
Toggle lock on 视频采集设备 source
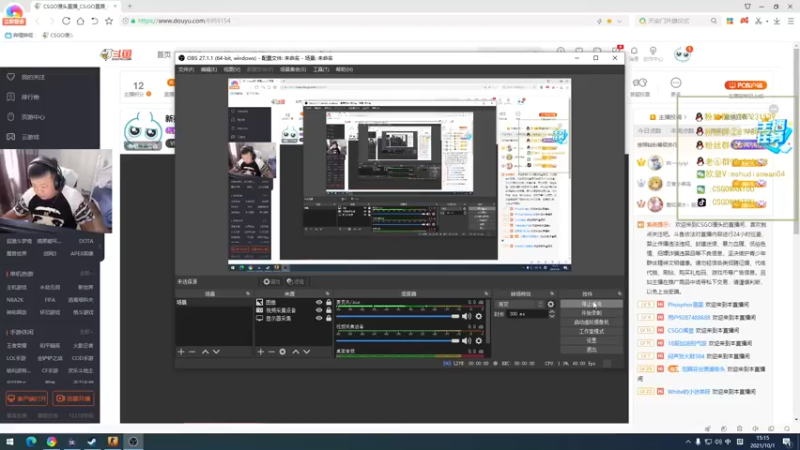(329, 310)
